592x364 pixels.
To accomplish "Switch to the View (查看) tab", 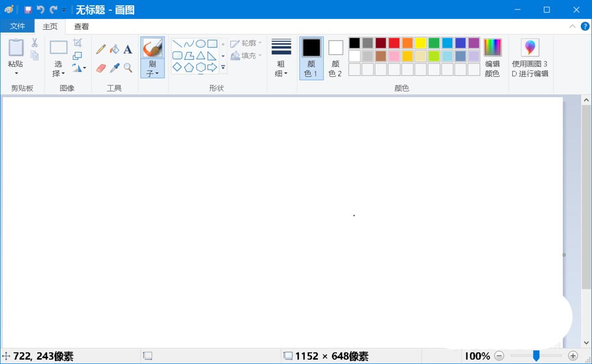I will [81, 27].
